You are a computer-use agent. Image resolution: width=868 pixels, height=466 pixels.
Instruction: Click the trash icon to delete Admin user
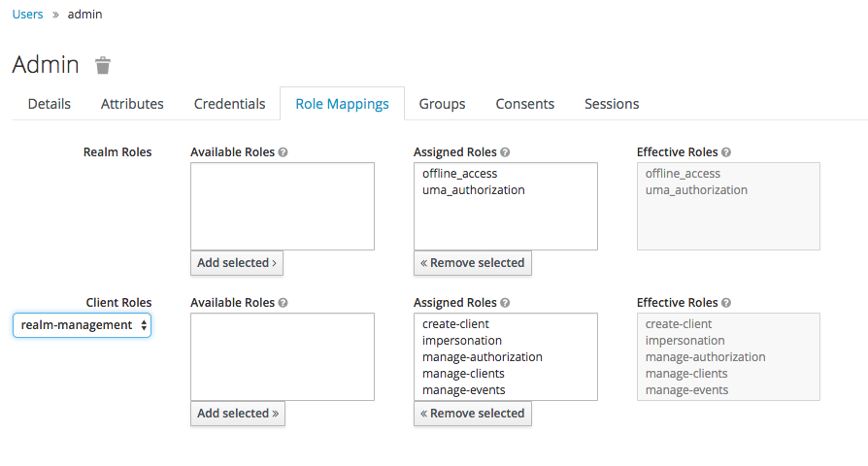[x=103, y=65]
